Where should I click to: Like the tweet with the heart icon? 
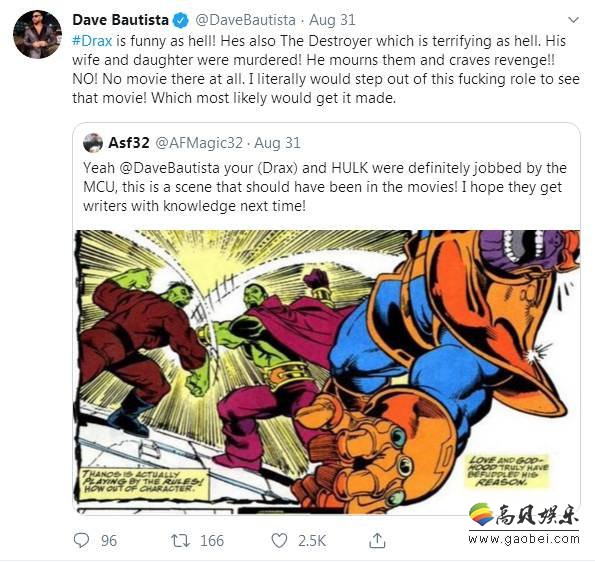[279, 541]
